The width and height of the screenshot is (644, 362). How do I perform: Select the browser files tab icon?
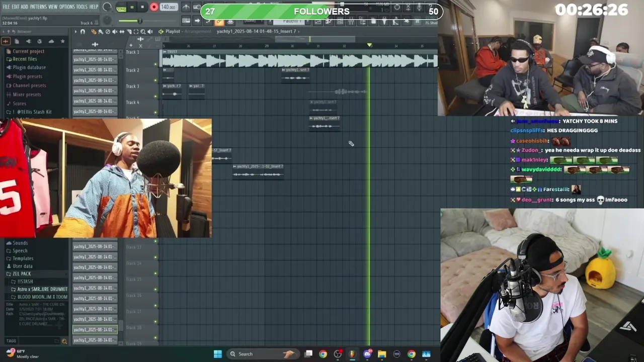coord(17,41)
